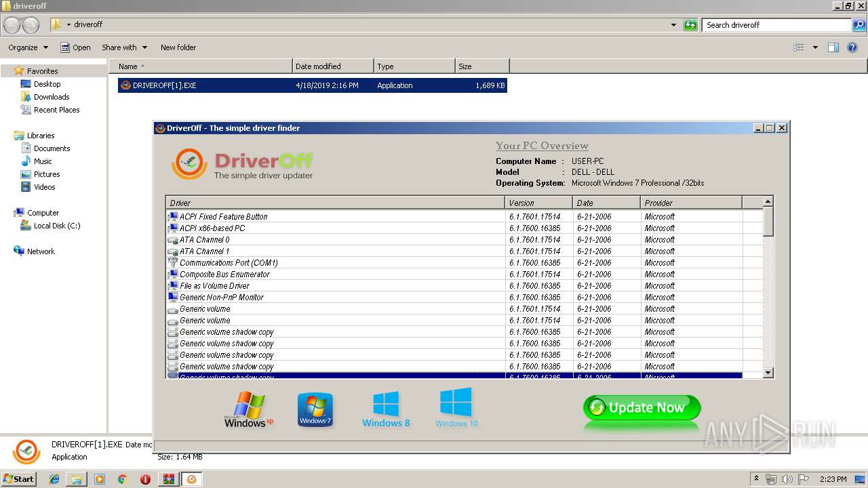Click the DriverOff taskbar button
Image resolution: width=868 pixels, height=488 pixels.
192,479
